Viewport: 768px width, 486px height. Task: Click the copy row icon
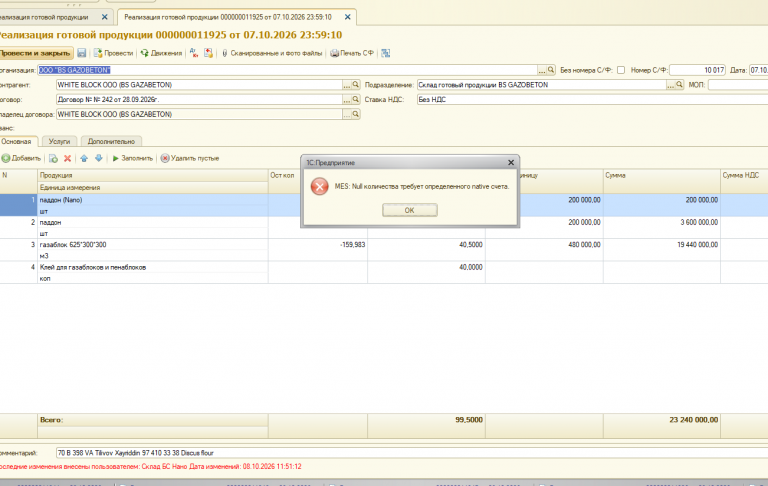pyautogui.click(x=53, y=158)
